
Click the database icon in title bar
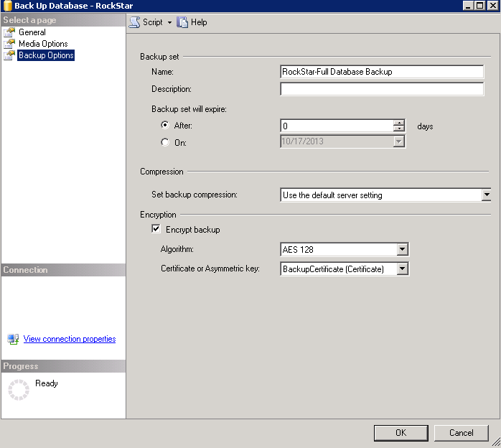click(x=7, y=5)
